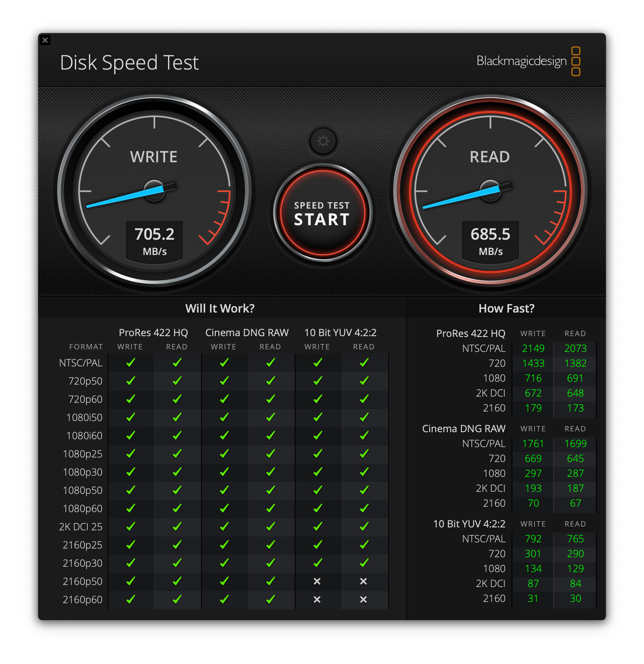Click NTSC/PAL ProRes 422 HQ write checkmark
The width and height of the screenshot is (644, 664).
tap(131, 363)
